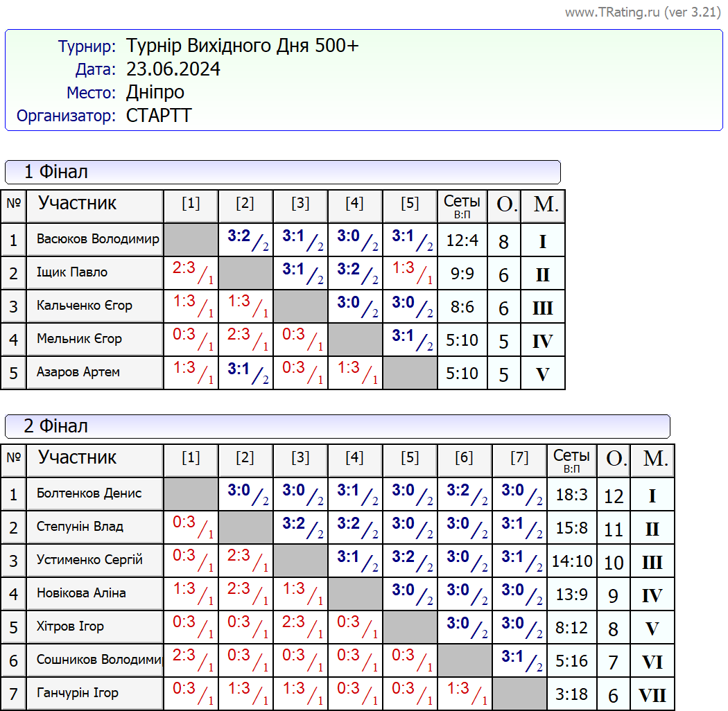Open player Іщик Павло

pyautogui.click(x=72, y=272)
